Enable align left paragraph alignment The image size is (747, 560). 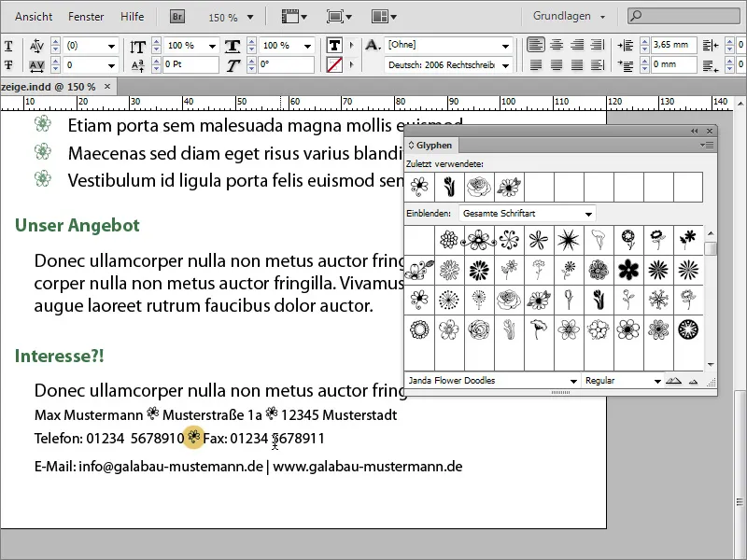point(535,45)
